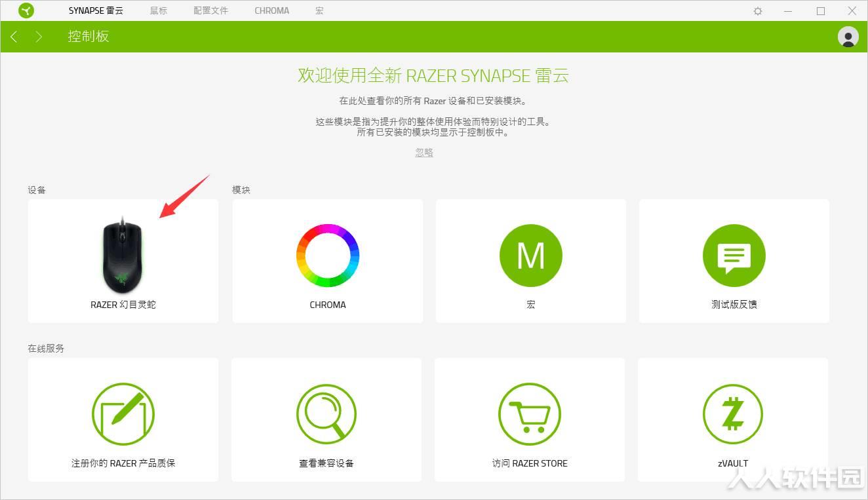The image size is (868, 500).
Task: Click the zVAULT label
Action: click(733, 463)
